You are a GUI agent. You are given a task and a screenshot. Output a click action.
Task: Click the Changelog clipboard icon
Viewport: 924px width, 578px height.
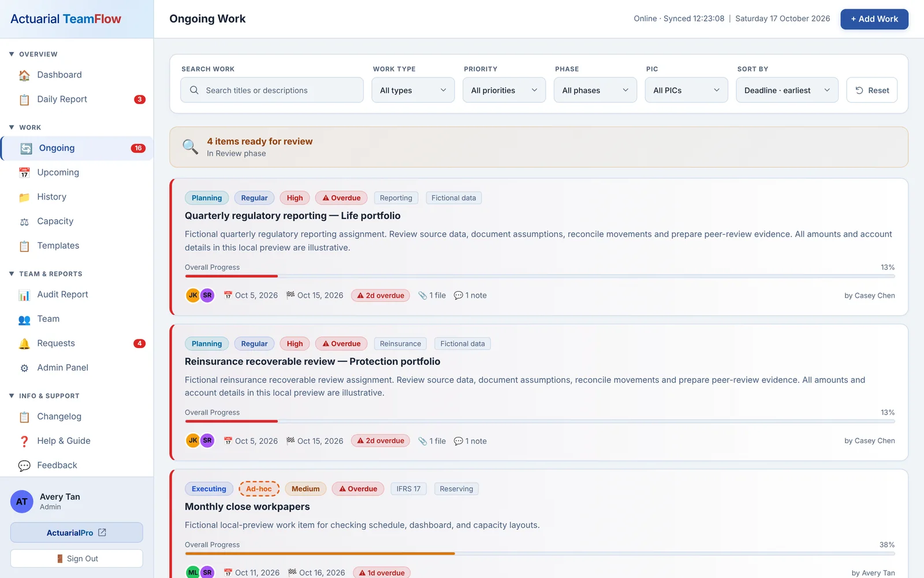pyautogui.click(x=24, y=417)
